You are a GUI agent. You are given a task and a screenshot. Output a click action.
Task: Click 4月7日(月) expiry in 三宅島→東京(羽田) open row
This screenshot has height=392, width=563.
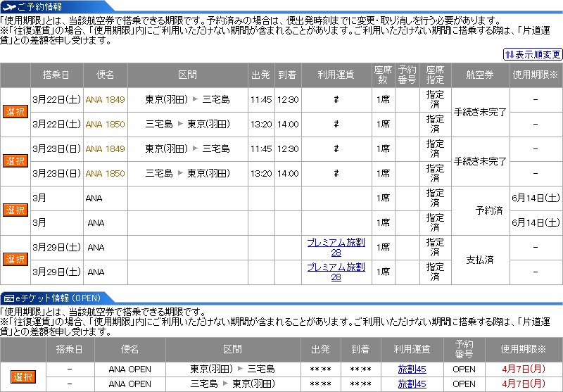tap(524, 384)
